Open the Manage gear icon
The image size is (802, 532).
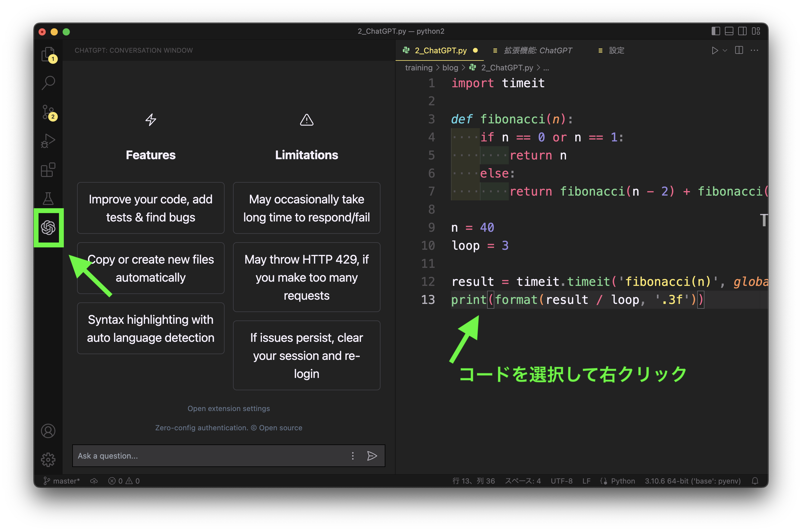[x=48, y=460]
